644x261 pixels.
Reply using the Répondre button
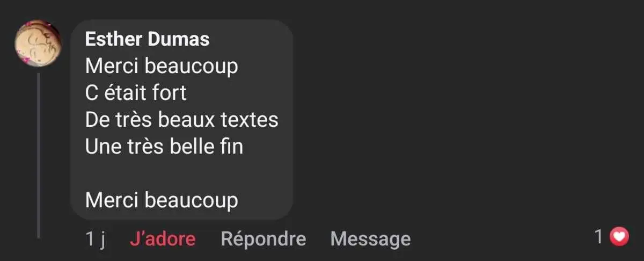click(x=264, y=238)
